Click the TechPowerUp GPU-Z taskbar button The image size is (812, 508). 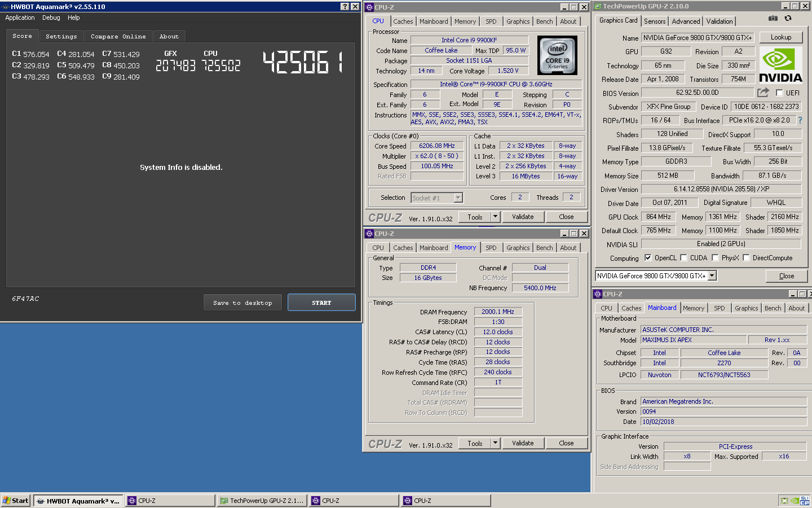(262, 501)
